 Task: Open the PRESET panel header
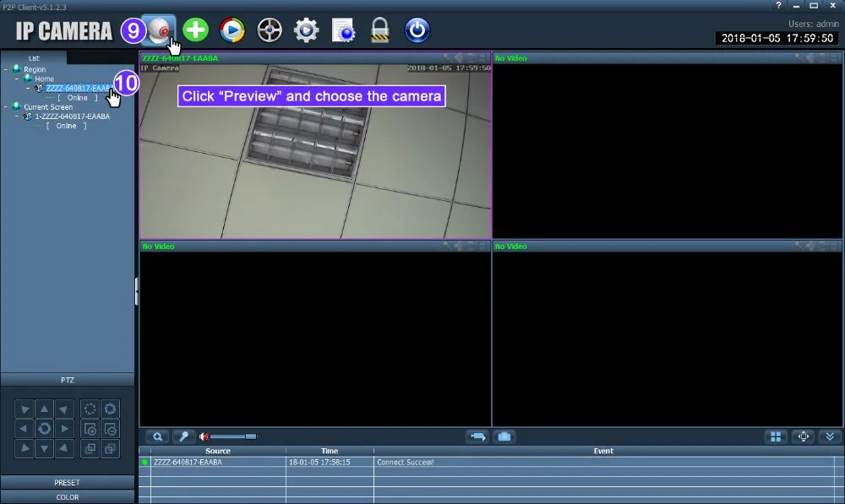68,482
